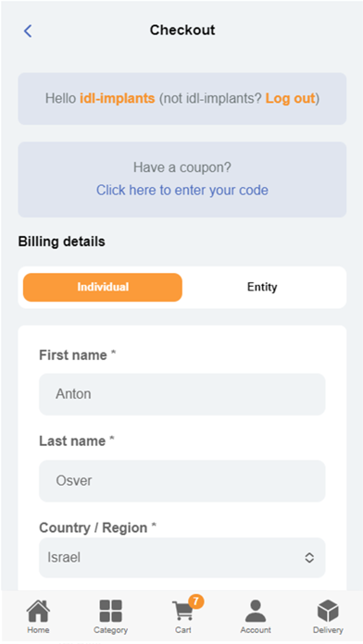Open the Category grid icon
Viewport: 363px width, 644px height.
(110, 611)
